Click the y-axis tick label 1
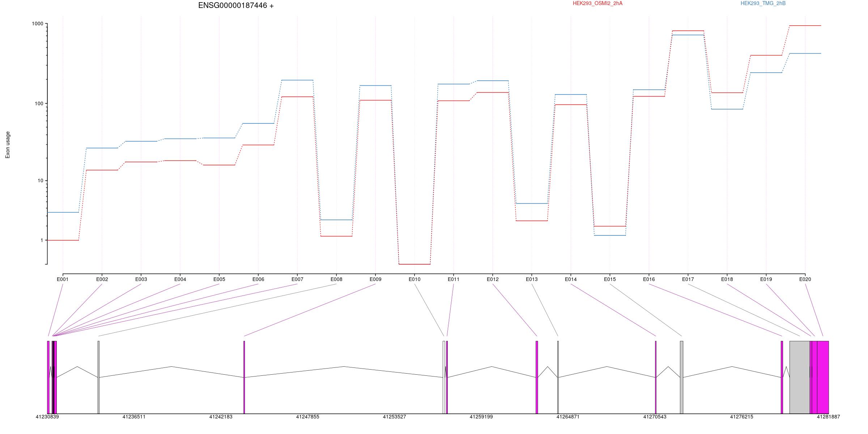The image size is (868, 434). click(x=42, y=240)
